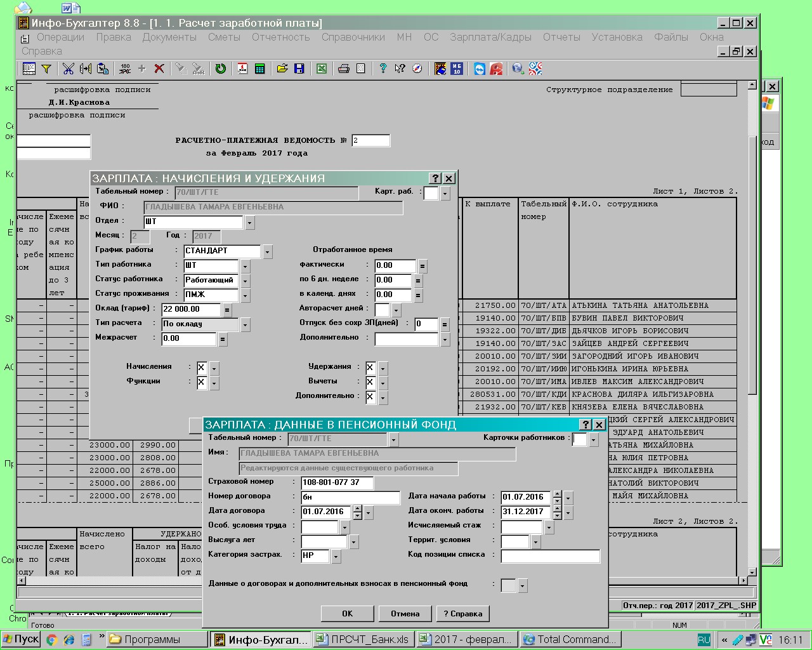
Task: Open the Отчетность menu
Action: pyautogui.click(x=280, y=37)
